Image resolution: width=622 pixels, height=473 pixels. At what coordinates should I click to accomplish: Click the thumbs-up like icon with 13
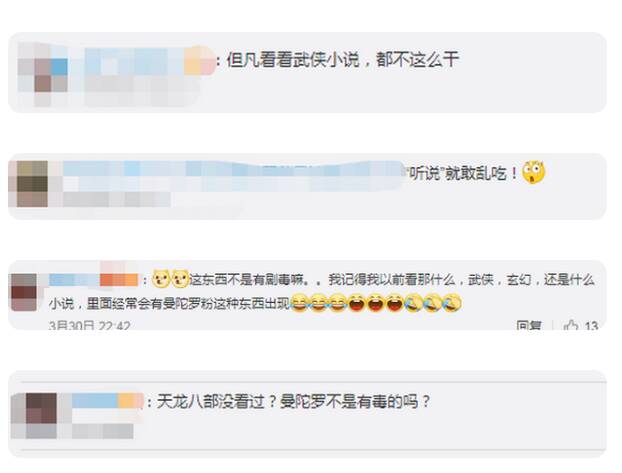pyautogui.click(x=571, y=326)
